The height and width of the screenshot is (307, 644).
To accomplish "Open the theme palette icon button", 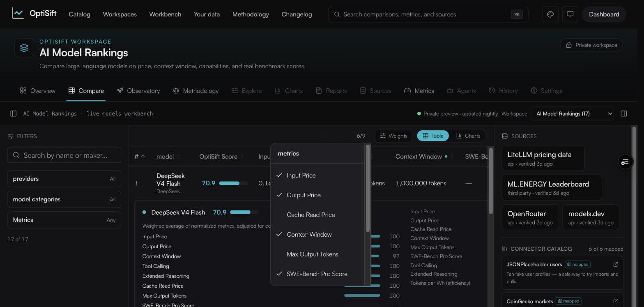I will point(550,14).
